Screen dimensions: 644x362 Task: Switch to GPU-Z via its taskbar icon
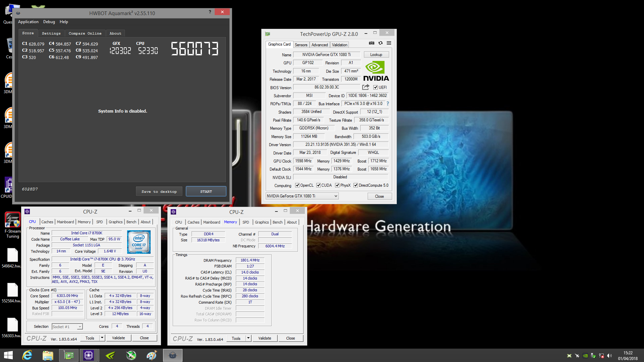click(69, 355)
